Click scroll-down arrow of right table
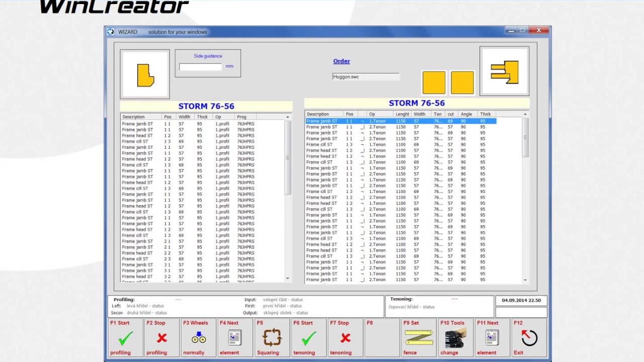Image resolution: width=644 pixels, height=362 pixels. [525, 280]
